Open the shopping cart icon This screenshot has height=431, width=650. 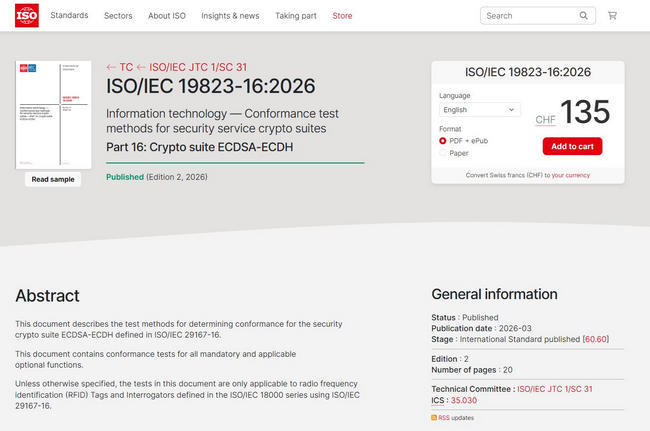pyautogui.click(x=612, y=16)
